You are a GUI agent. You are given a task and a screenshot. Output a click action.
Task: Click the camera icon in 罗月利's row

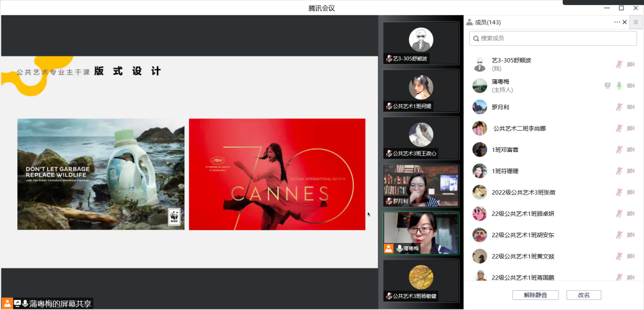point(631,107)
